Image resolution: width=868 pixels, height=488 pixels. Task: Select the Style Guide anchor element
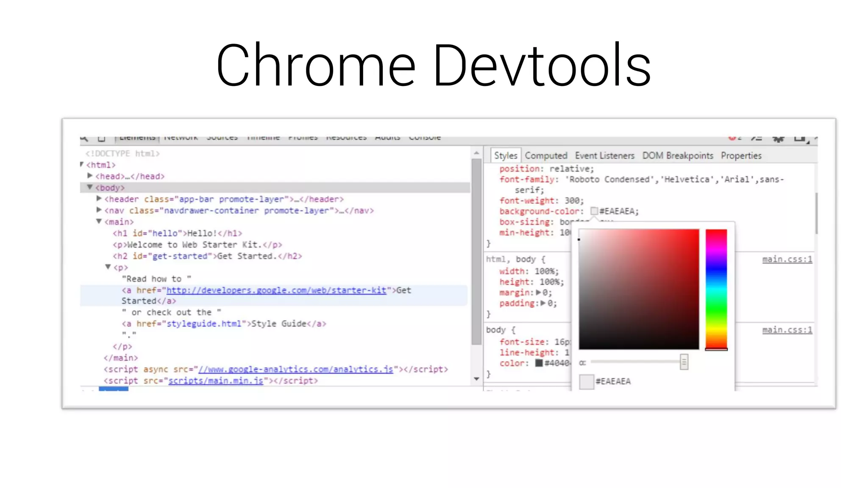pyautogui.click(x=224, y=324)
